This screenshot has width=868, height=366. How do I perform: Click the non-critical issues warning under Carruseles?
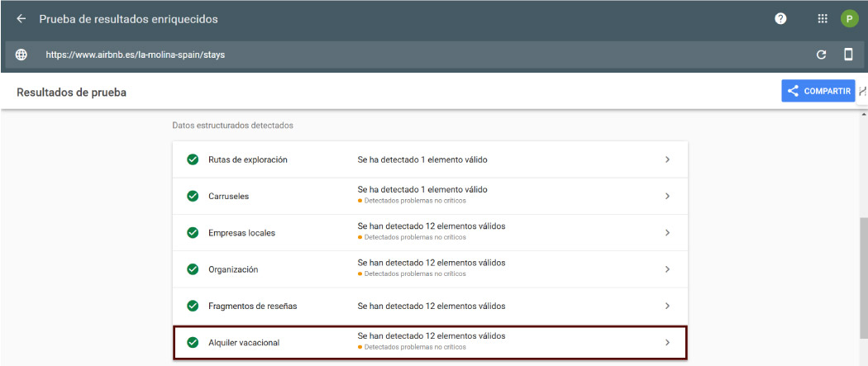coord(412,201)
